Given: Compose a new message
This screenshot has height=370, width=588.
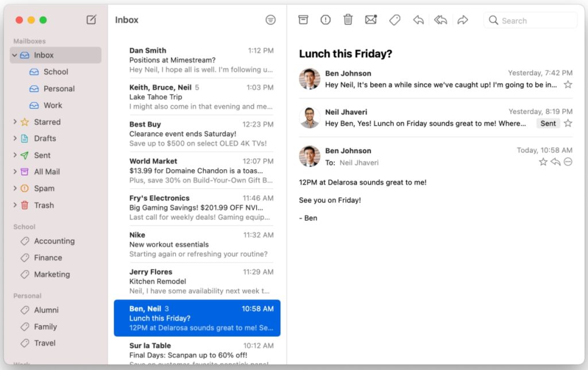Looking at the screenshot, I should click(x=91, y=20).
